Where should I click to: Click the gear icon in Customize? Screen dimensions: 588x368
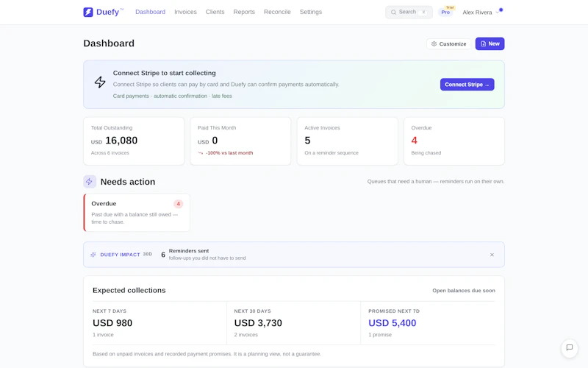pos(434,44)
